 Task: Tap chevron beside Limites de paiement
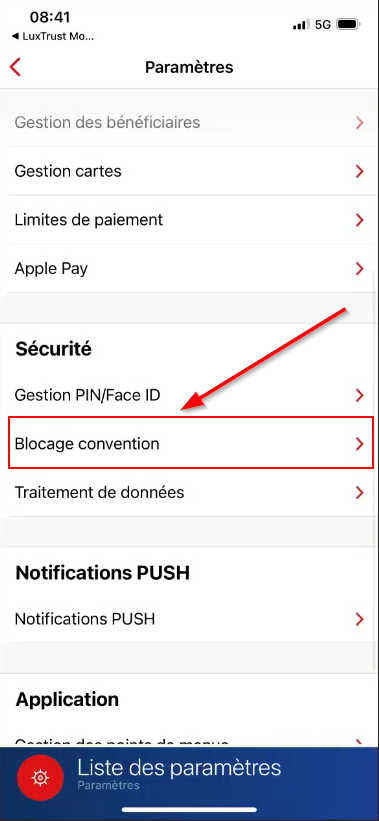[359, 220]
